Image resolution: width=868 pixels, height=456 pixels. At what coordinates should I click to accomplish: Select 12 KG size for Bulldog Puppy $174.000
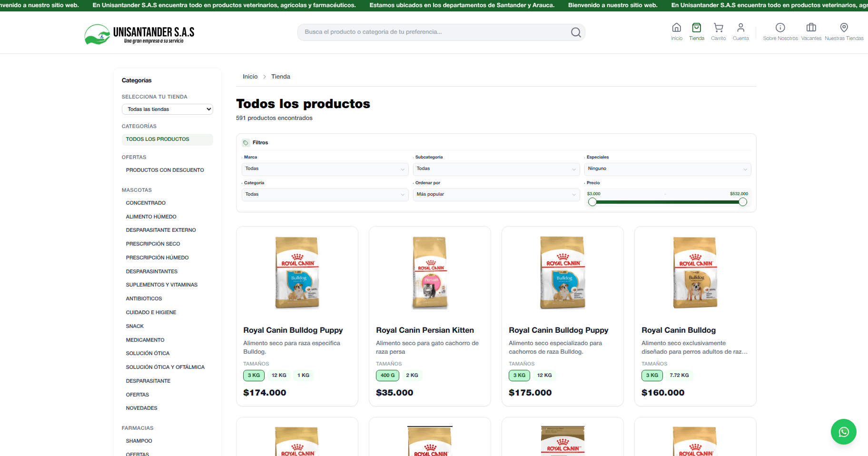coord(279,376)
